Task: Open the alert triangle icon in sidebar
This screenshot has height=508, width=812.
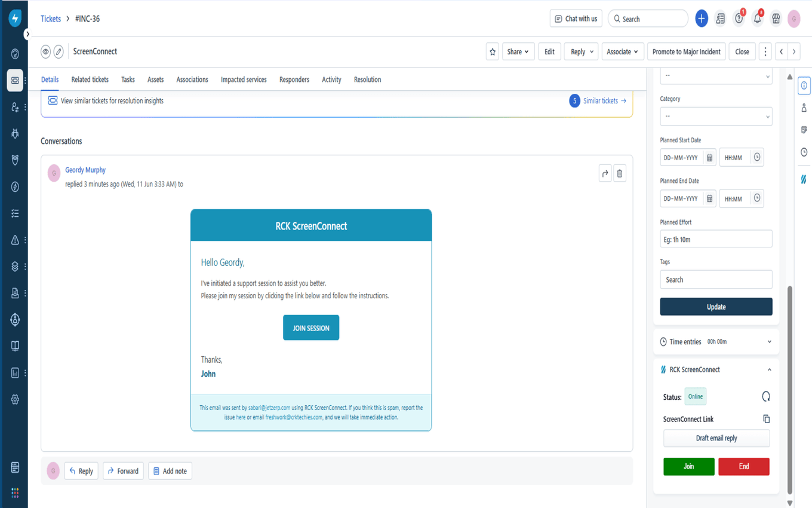Action: coord(15,240)
